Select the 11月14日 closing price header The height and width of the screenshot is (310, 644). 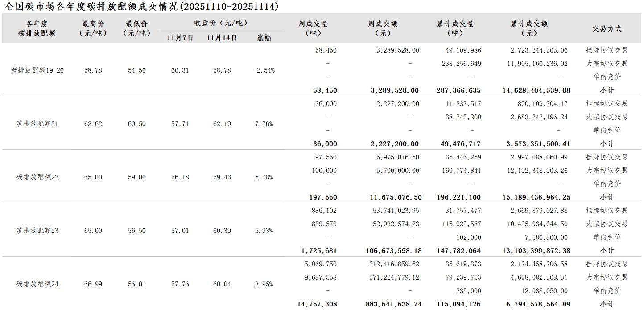[x=222, y=37]
